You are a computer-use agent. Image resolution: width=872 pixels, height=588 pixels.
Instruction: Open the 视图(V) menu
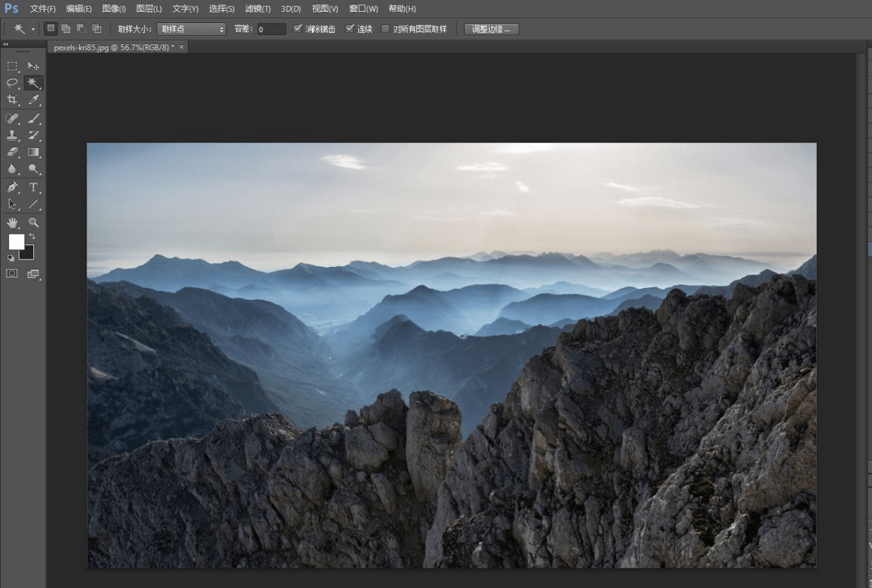pos(325,9)
